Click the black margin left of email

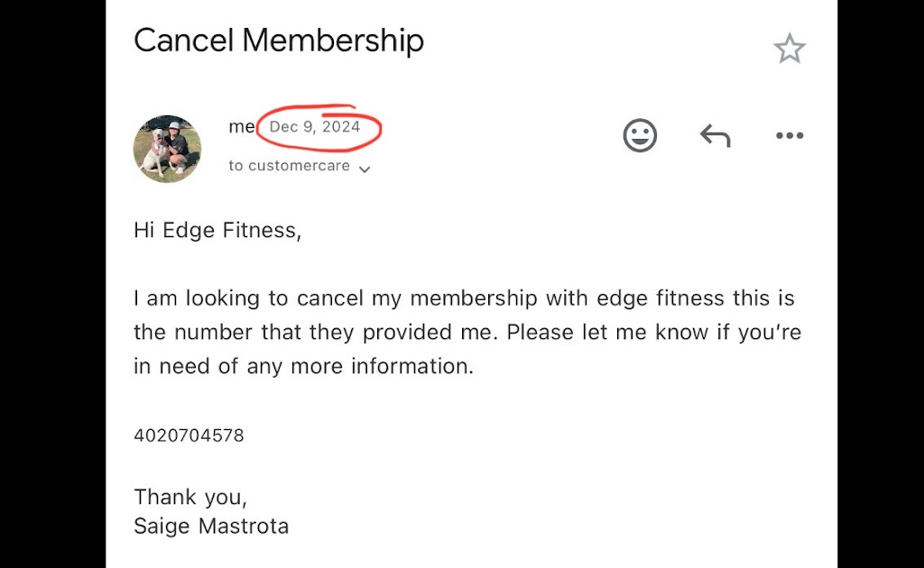[x=52, y=284]
